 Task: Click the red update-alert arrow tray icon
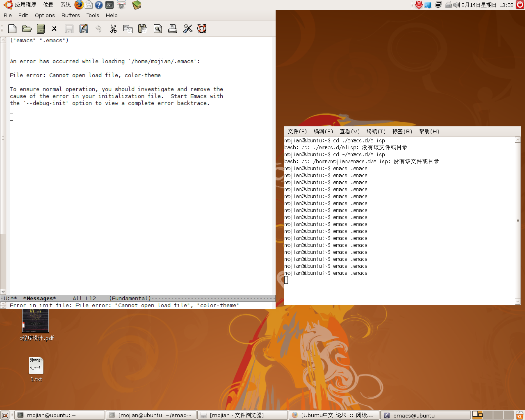click(419, 5)
